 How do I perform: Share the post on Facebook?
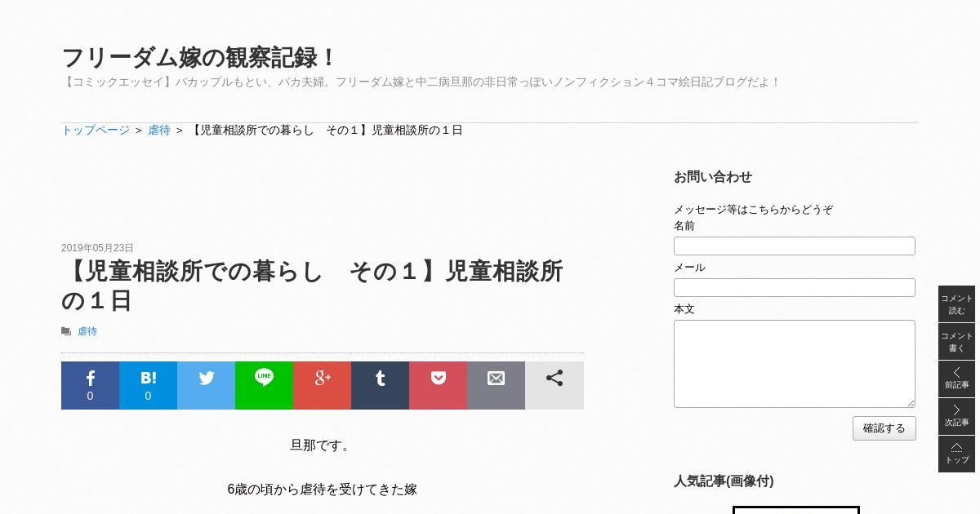click(x=90, y=385)
